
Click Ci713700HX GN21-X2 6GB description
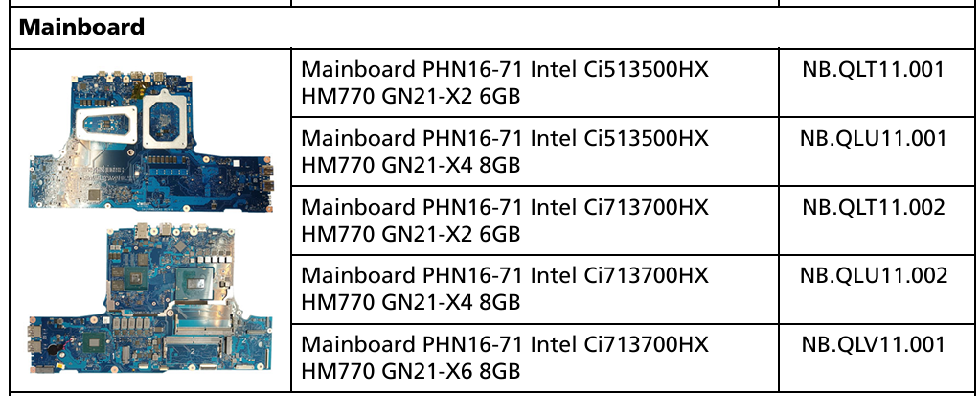pyautogui.click(x=505, y=221)
